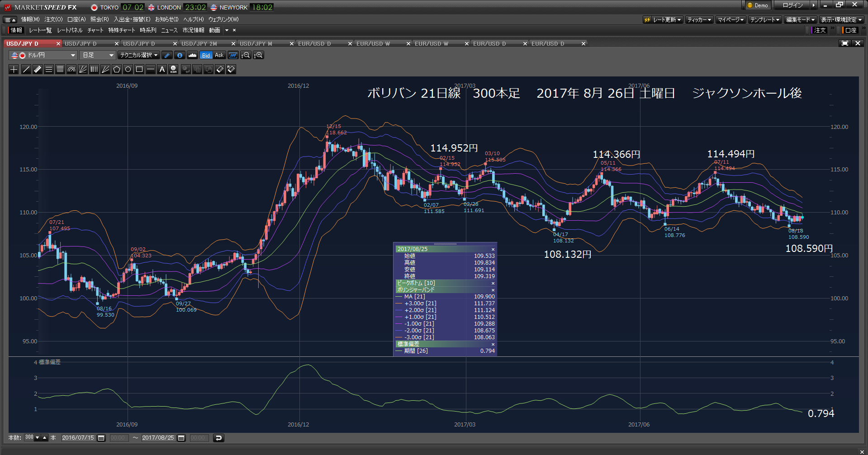Open the 日足 timeframe dropdown
Image resolution: width=868 pixels, height=455 pixels.
[x=98, y=55]
